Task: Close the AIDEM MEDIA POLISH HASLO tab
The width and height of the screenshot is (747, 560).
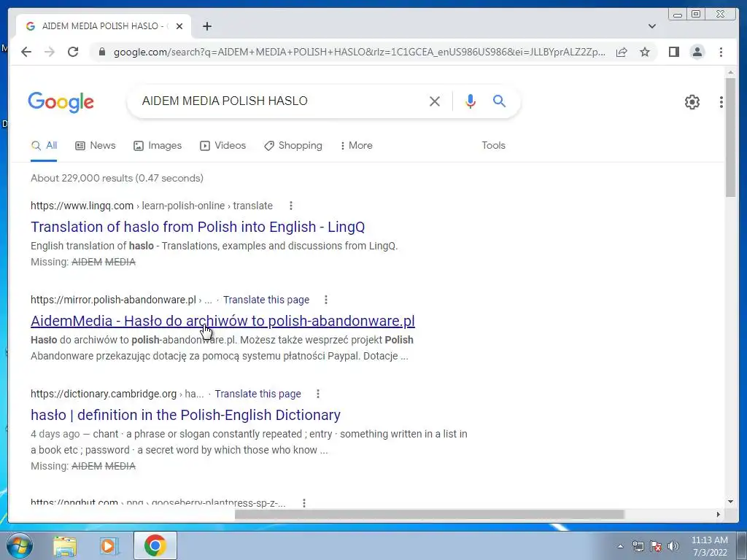Action: pyautogui.click(x=179, y=26)
